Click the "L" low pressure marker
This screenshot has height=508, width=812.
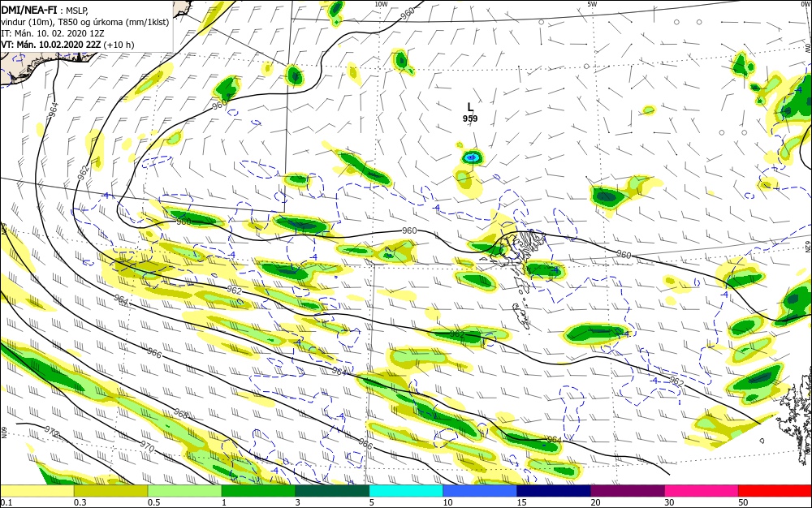click(470, 107)
